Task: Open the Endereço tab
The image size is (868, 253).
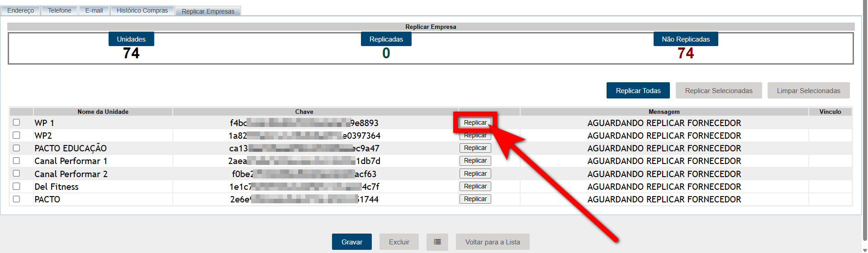Action: [x=21, y=10]
